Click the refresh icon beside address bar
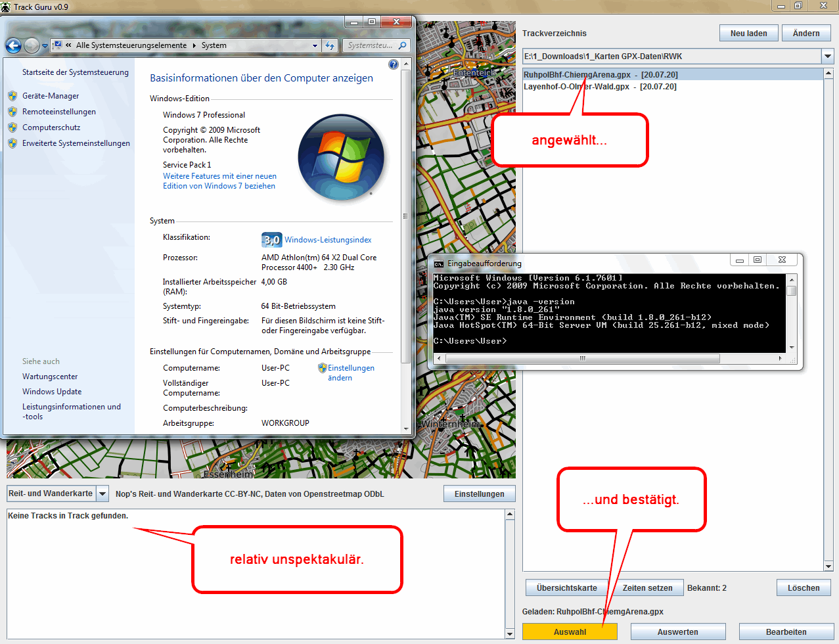The height and width of the screenshot is (644, 839). point(330,45)
